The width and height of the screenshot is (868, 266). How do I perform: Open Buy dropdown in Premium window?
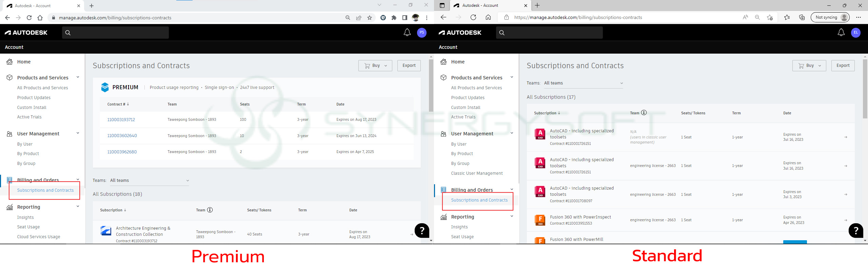pyautogui.click(x=375, y=65)
